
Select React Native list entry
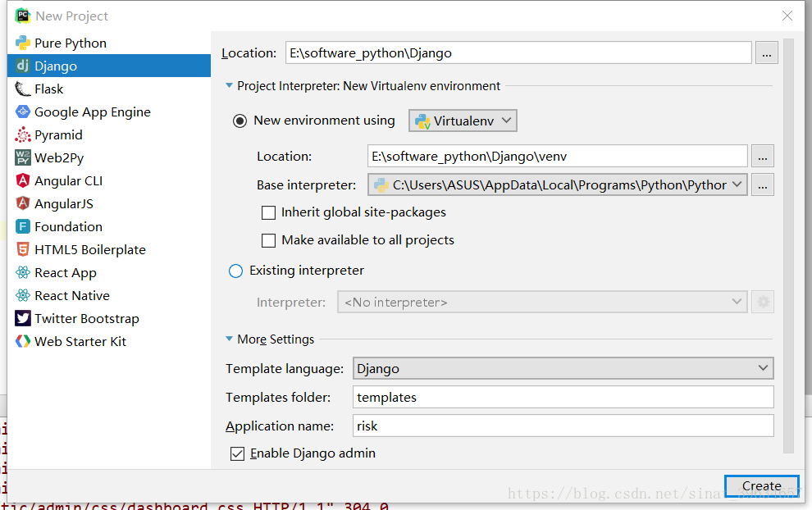[x=109, y=295]
